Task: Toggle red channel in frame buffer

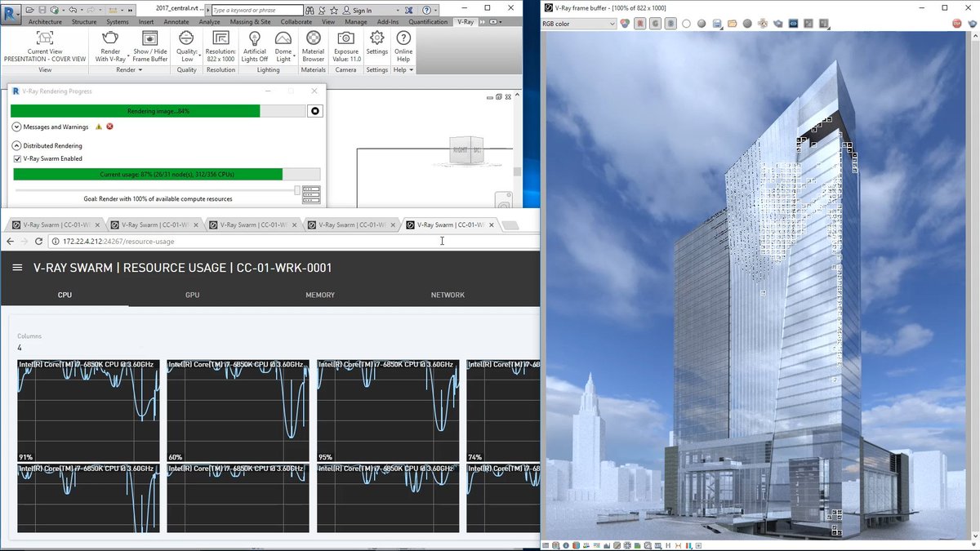Action: coord(641,23)
